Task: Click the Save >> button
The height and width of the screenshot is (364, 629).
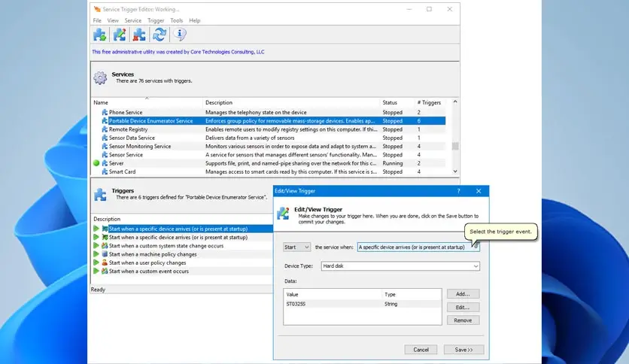Action: point(463,350)
